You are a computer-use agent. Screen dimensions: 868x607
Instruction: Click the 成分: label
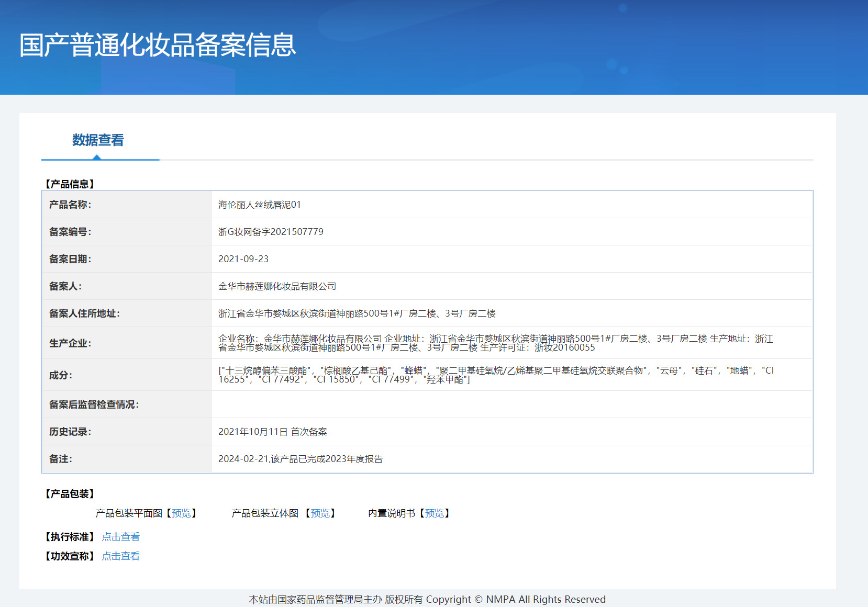pyautogui.click(x=61, y=375)
